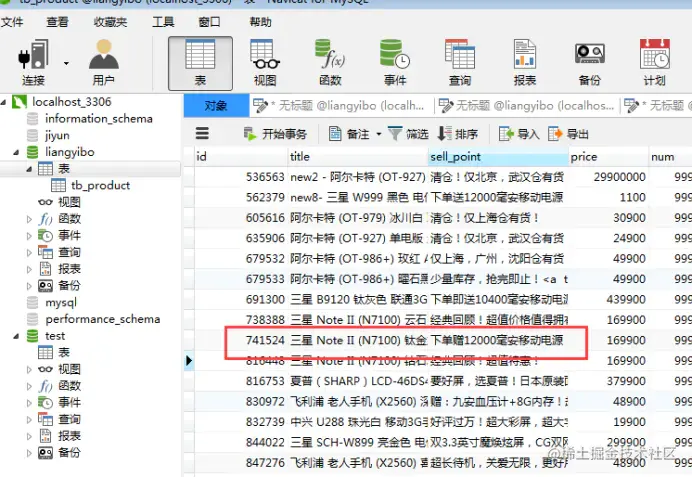This screenshot has height=477, width=692.
Task: Collapse 表 node under liangyibo
Action: 29,169
